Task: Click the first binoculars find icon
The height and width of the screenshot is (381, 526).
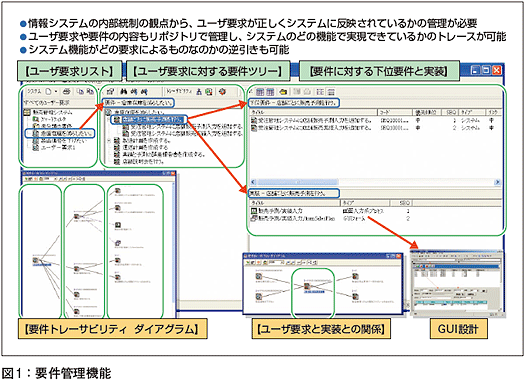Action: 124,91
